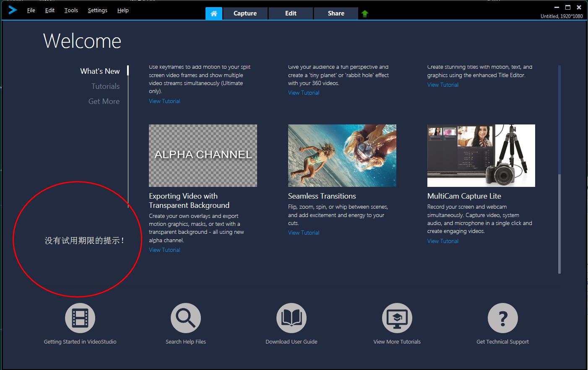Open the Tools menu
This screenshot has width=588, height=370.
click(71, 10)
